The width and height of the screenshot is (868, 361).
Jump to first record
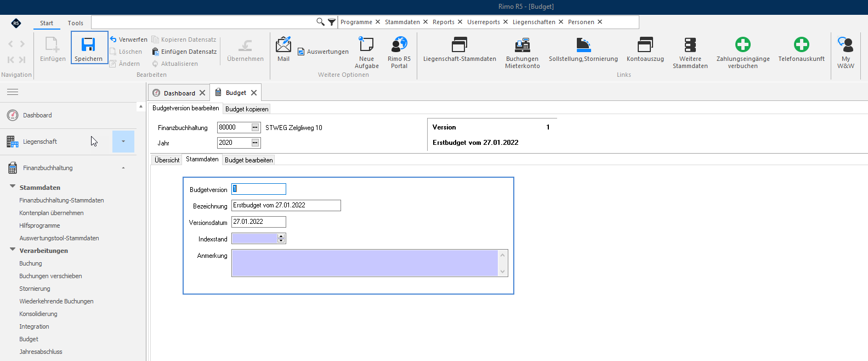pos(10,59)
